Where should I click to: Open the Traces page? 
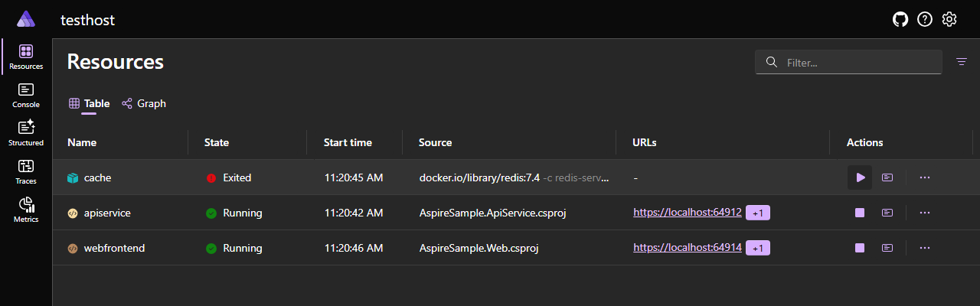pyautogui.click(x=26, y=172)
